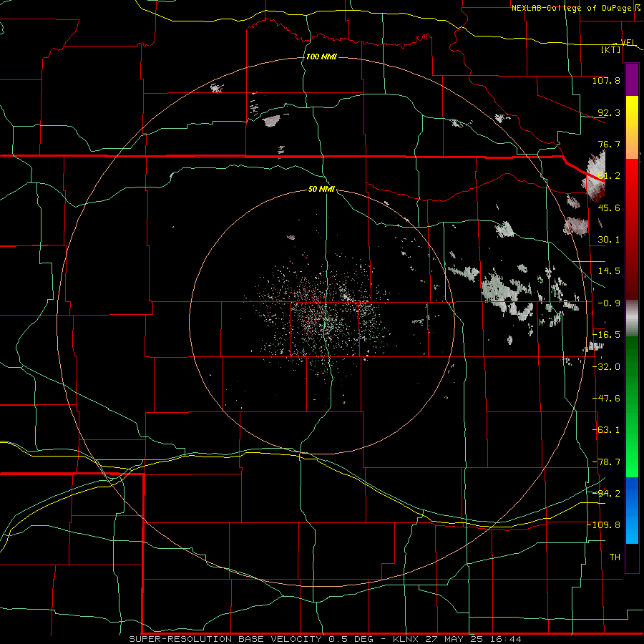Pick the green segment of the velocity scale
The width and height of the screenshot is (644, 644).
tap(632, 406)
